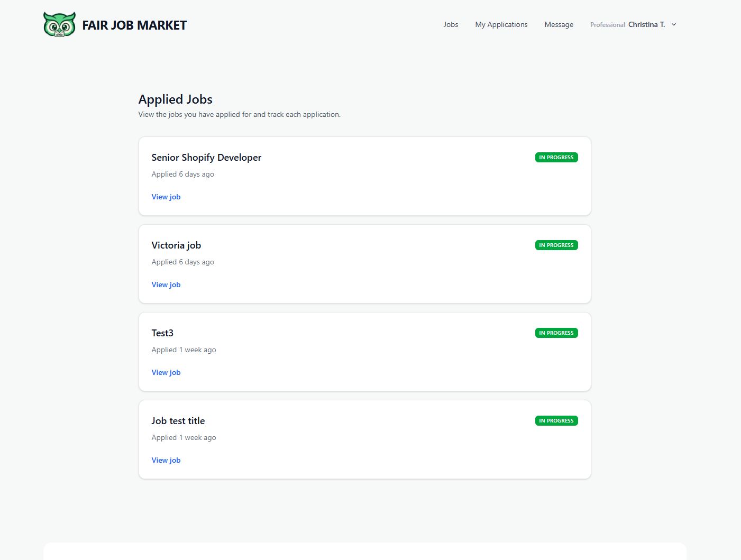Click In Progress badge on Victoria job
741x560 pixels.
tap(556, 245)
